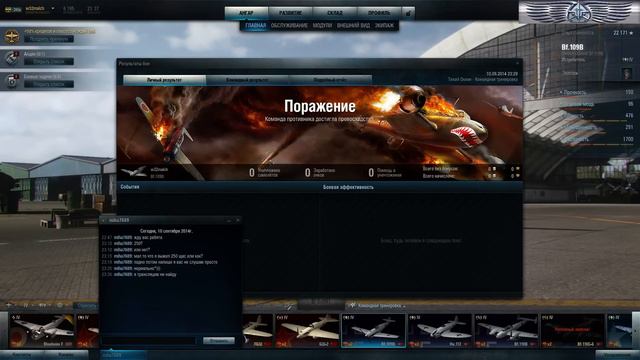Go to the Профиль tab

pyautogui.click(x=379, y=13)
